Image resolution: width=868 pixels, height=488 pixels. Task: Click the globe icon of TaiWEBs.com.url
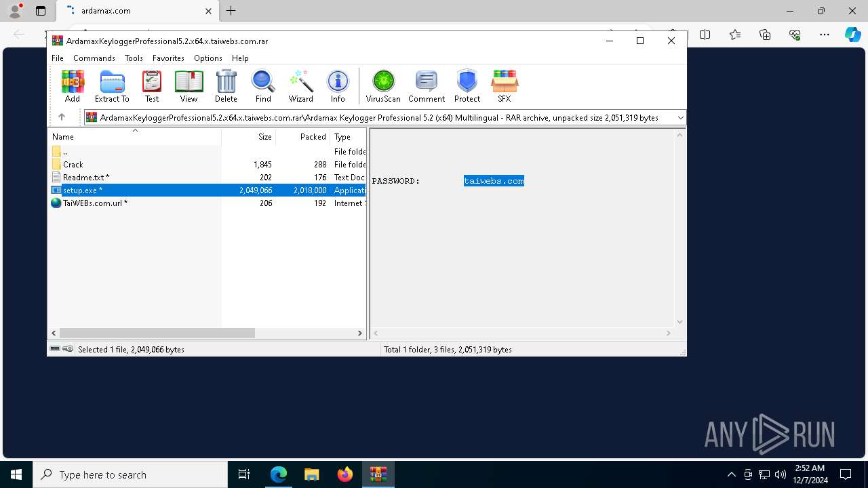(56, 203)
